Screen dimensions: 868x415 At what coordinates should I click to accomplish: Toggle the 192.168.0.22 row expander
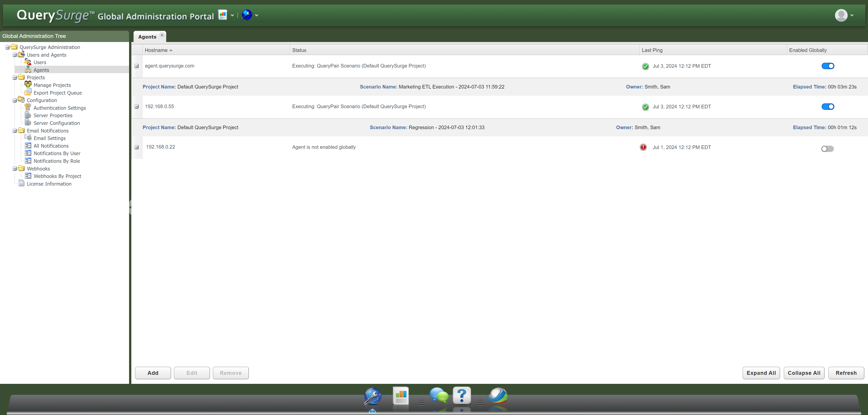point(137,147)
